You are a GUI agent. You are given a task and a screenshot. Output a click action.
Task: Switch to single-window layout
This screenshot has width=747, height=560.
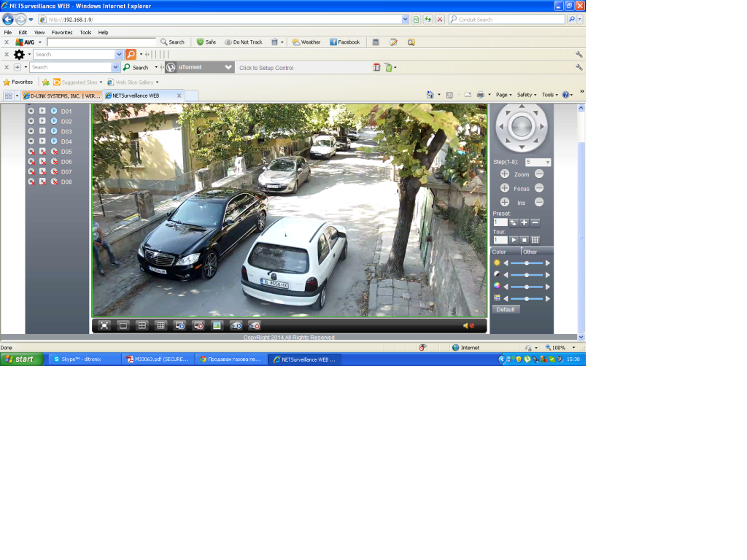click(x=123, y=326)
